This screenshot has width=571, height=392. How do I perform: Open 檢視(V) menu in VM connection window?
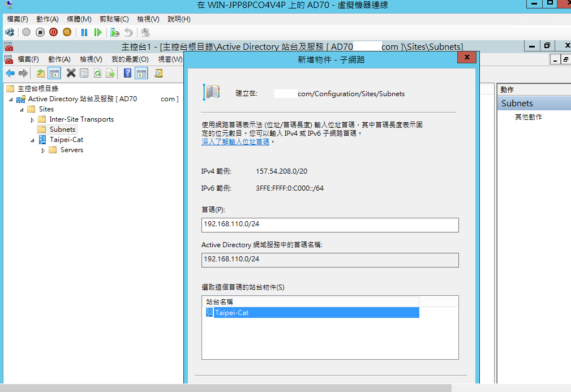pos(148,19)
